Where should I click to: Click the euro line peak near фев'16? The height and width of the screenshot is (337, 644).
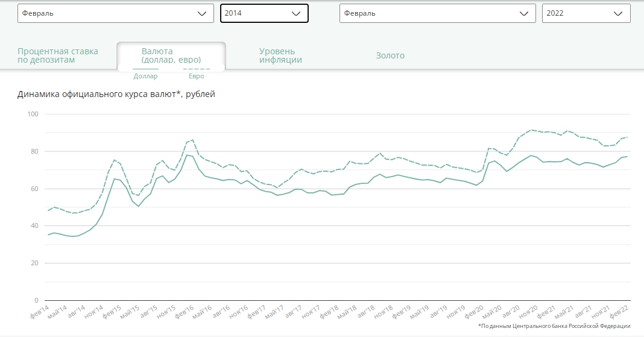point(192,140)
